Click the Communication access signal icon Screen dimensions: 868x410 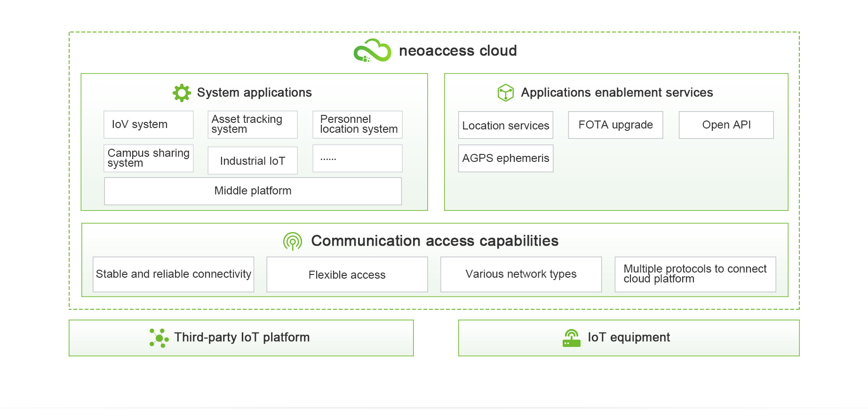[x=293, y=241]
